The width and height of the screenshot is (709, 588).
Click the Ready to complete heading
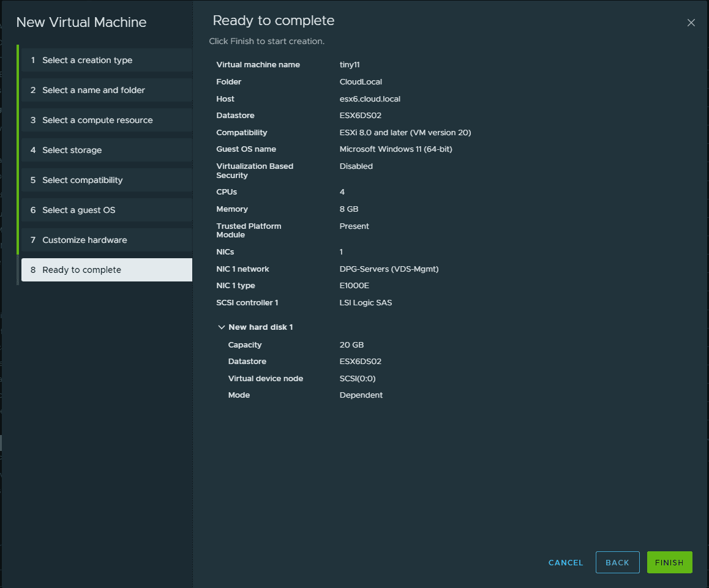(x=273, y=21)
